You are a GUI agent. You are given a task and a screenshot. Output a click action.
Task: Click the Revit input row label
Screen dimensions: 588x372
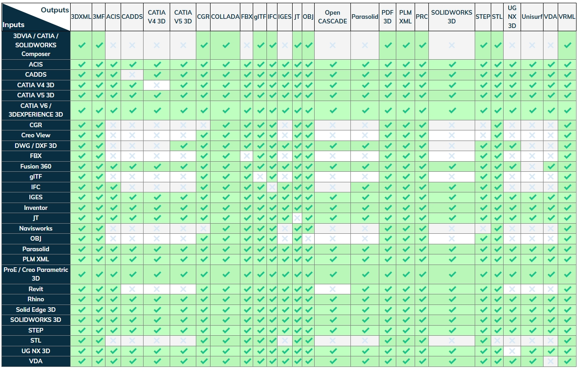point(36,289)
